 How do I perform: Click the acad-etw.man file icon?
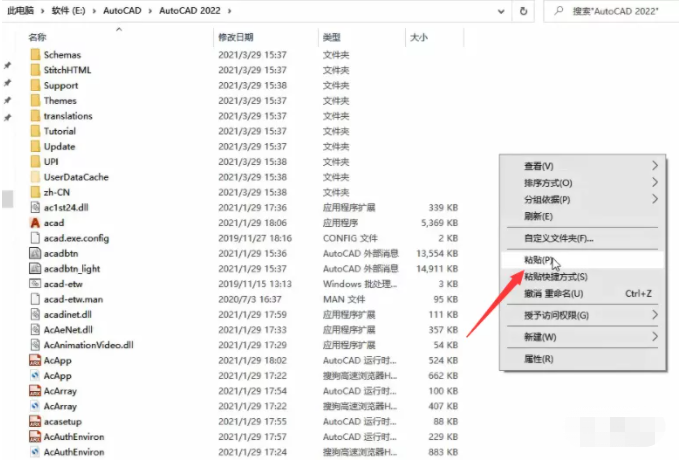[35, 299]
